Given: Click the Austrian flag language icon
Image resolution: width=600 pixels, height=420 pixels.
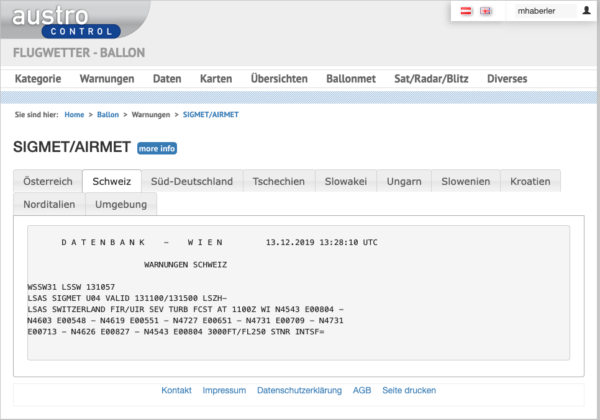Looking at the screenshot, I should 466,11.
